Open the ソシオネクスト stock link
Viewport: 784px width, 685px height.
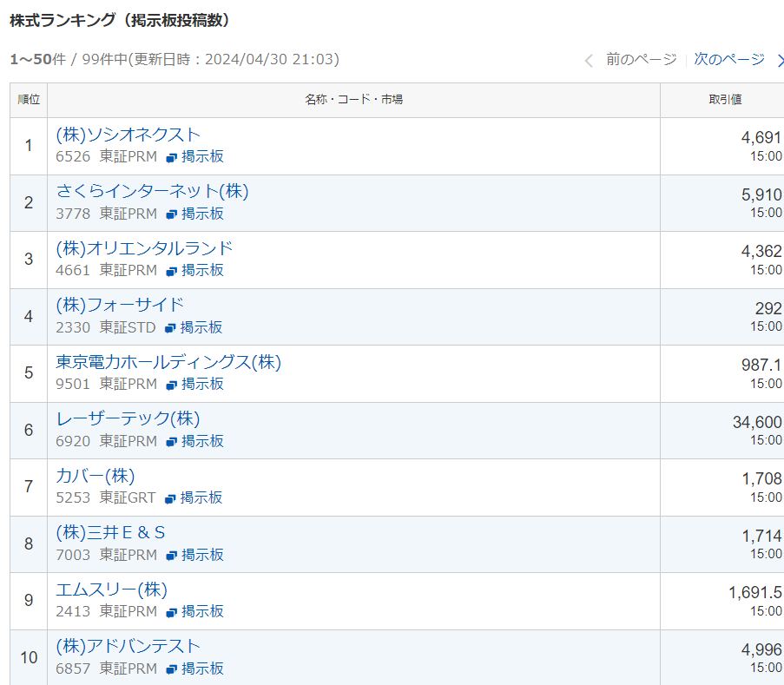pyautogui.click(x=128, y=135)
